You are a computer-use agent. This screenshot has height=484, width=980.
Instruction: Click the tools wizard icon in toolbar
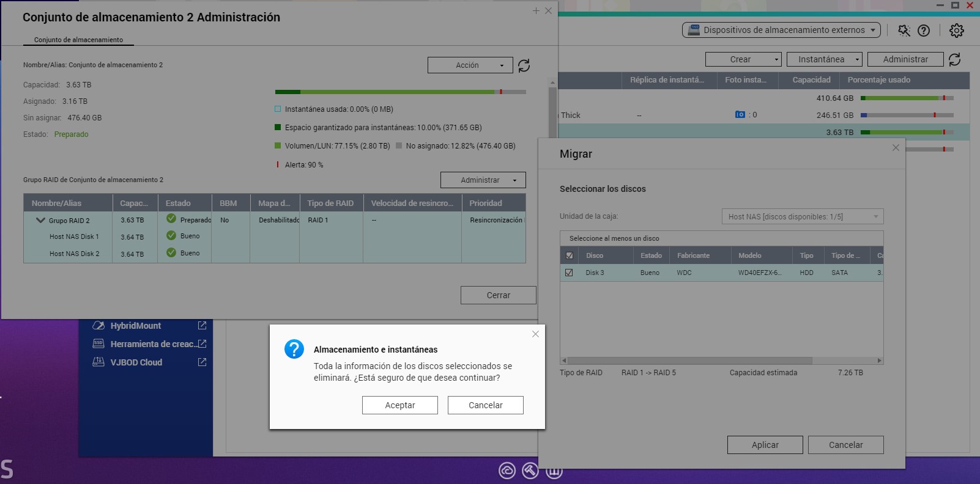click(904, 31)
